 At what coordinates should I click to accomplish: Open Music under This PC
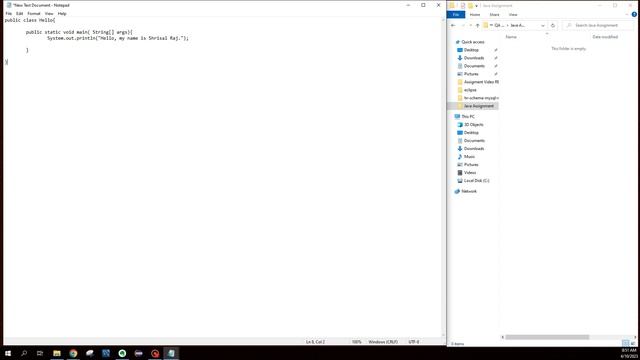click(469, 157)
